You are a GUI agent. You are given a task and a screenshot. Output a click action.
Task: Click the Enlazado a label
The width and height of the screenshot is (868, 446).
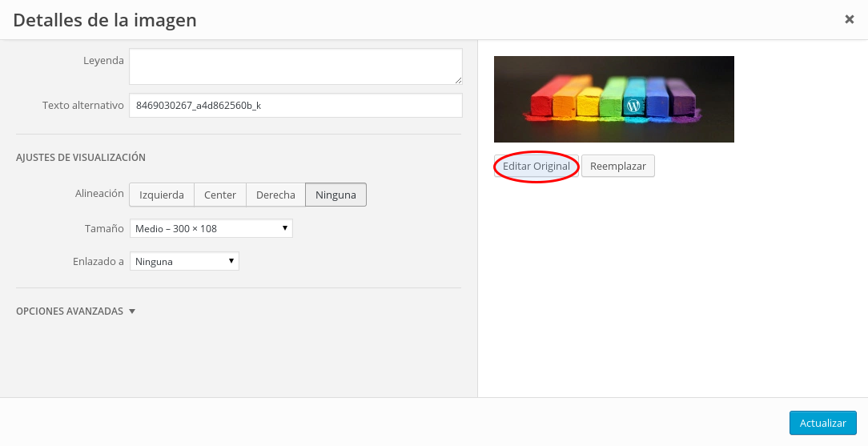point(98,261)
